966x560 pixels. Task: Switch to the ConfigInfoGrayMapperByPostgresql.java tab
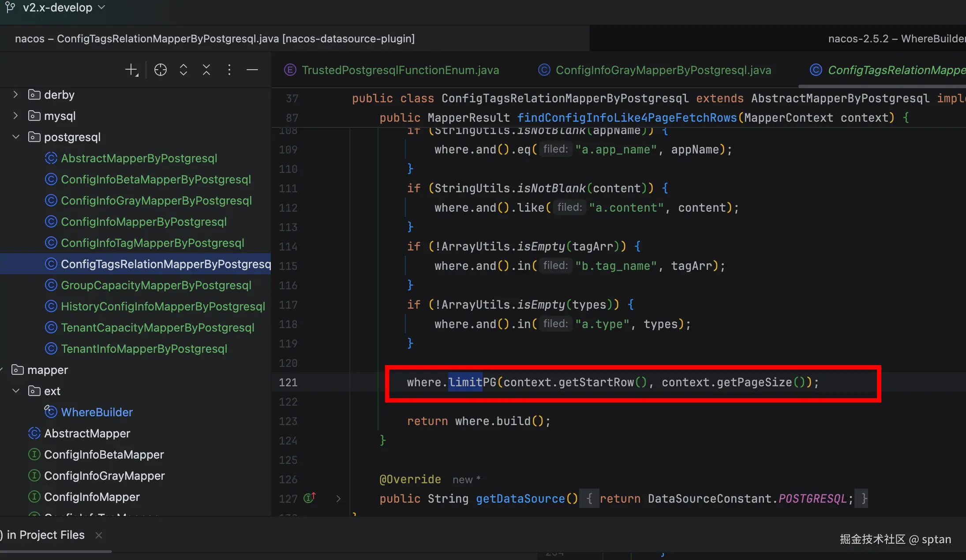coord(663,70)
